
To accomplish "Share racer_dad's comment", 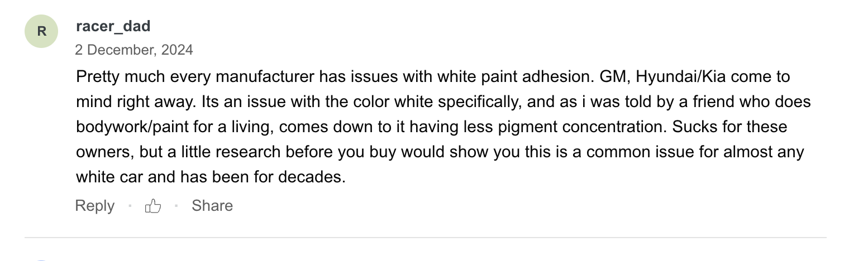I will pos(212,206).
